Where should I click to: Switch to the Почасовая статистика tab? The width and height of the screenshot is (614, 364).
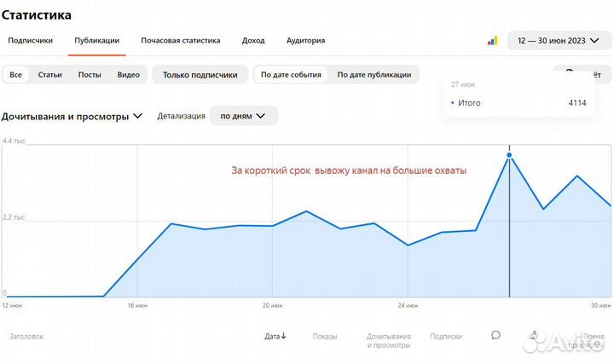[x=181, y=40]
